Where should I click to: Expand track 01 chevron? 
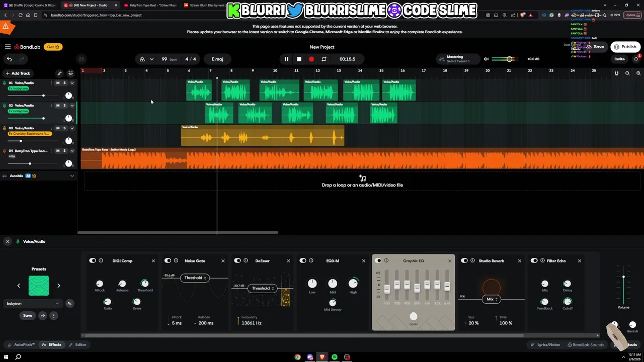click(x=72, y=83)
